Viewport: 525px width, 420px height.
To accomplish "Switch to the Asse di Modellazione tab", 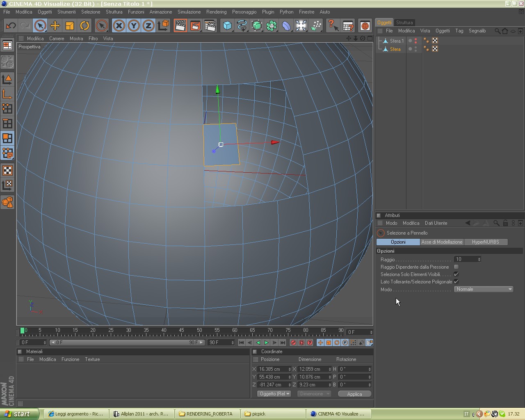I will (442, 242).
